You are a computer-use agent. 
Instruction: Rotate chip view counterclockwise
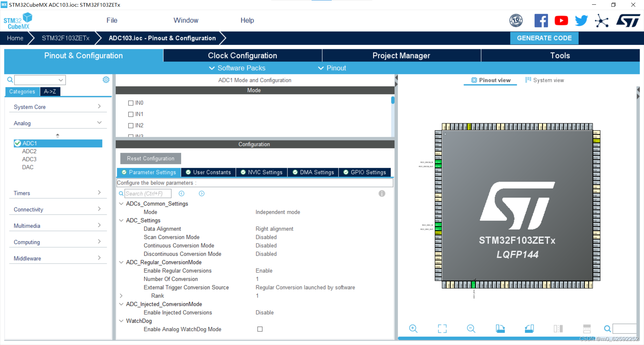point(529,329)
